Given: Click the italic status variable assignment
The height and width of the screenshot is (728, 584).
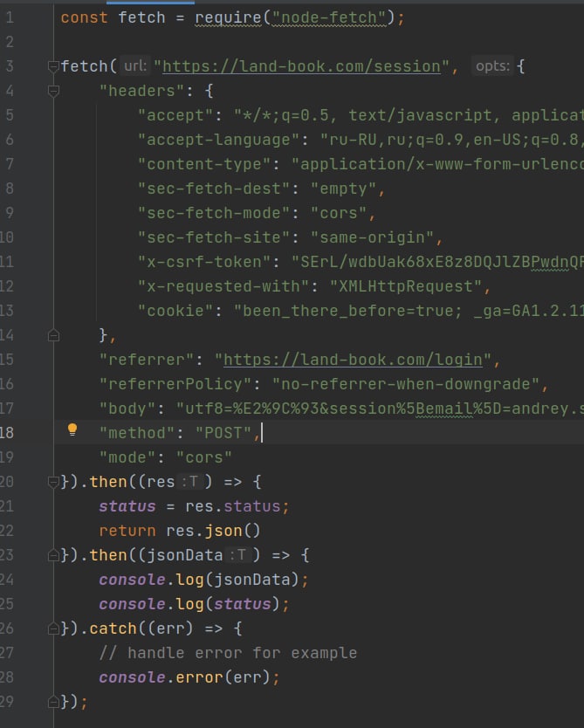Looking at the screenshot, I should pos(127,506).
